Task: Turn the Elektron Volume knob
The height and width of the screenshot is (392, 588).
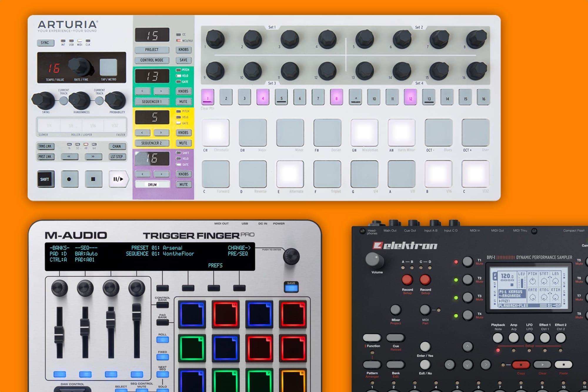Action: tap(374, 260)
